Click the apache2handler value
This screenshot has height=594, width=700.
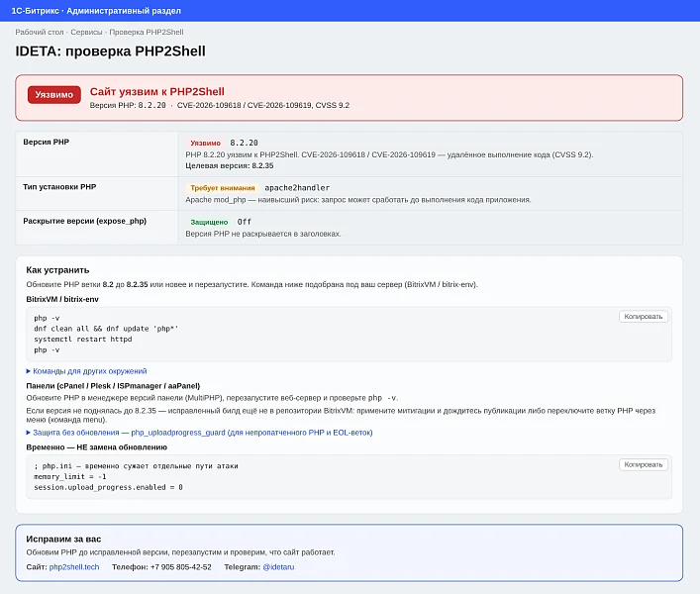pyautogui.click(x=297, y=188)
